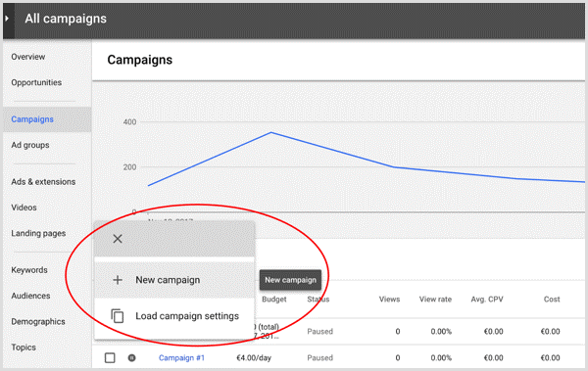Sort table by Views column header
The width and height of the screenshot is (588, 371).
[x=389, y=299]
